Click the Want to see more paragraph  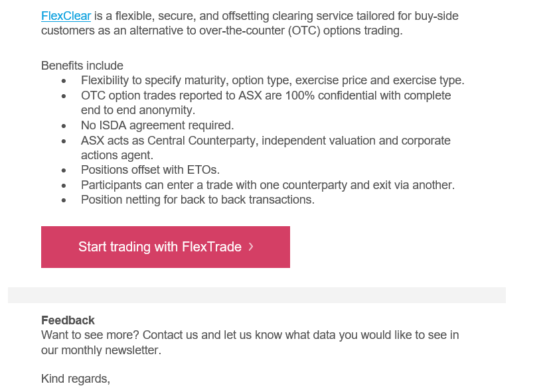pyautogui.click(x=250, y=342)
